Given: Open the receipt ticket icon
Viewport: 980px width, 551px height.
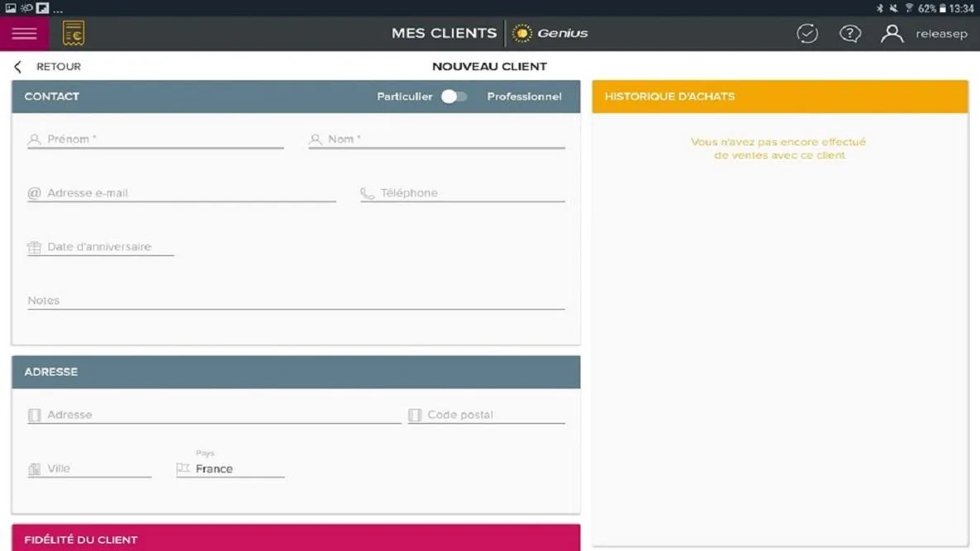Looking at the screenshot, I should [x=73, y=33].
